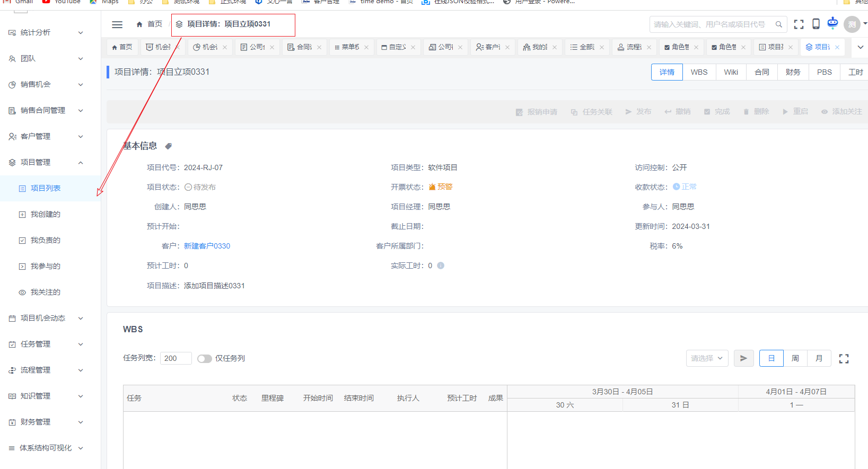Click the tag icon beside 基本信息

[x=168, y=146]
